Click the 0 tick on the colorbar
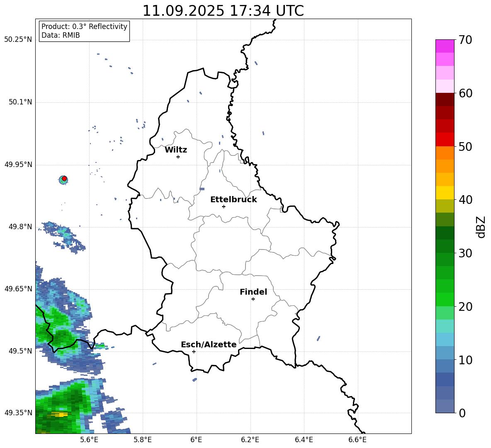 462,413
